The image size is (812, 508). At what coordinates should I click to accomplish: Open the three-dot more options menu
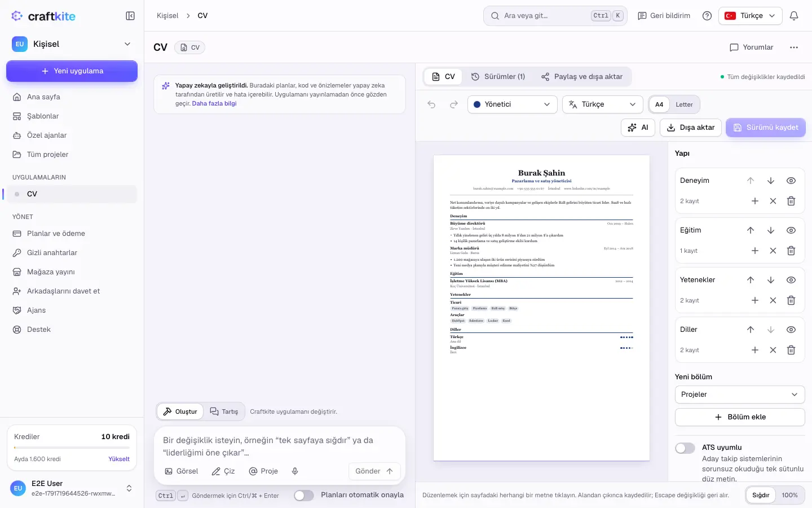tap(794, 47)
